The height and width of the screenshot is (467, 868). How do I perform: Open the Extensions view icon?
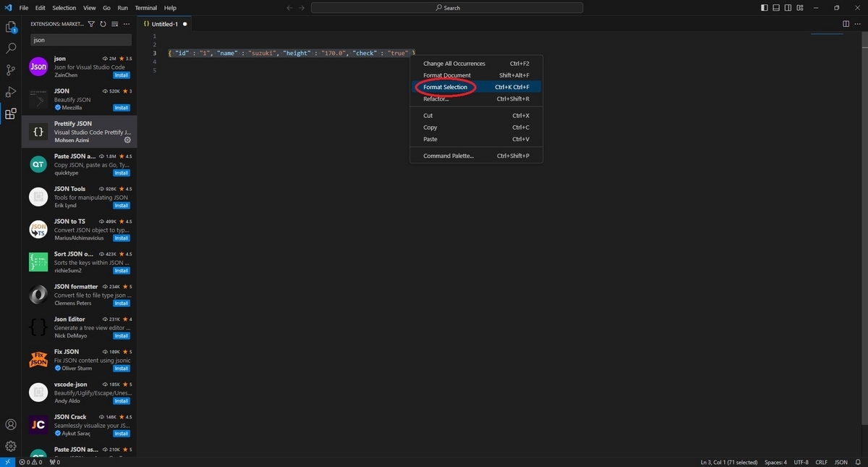pos(11,114)
